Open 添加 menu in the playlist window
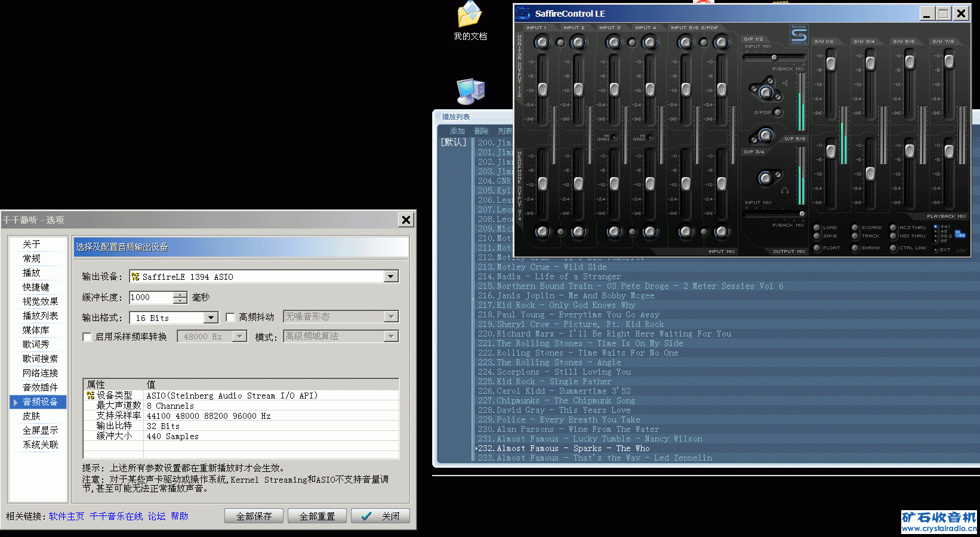Viewport: 980px width, 537px height. (457, 131)
